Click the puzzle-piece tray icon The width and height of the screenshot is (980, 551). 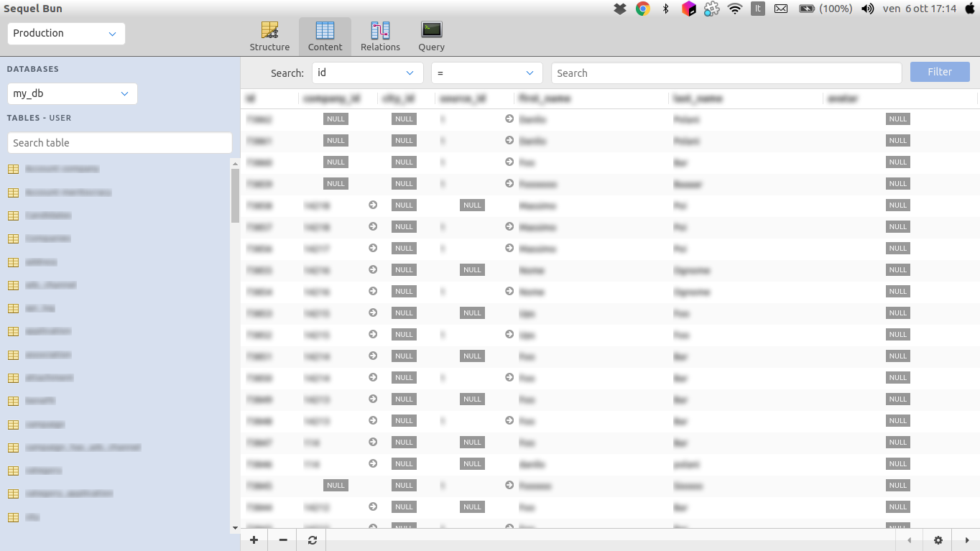click(x=711, y=9)
